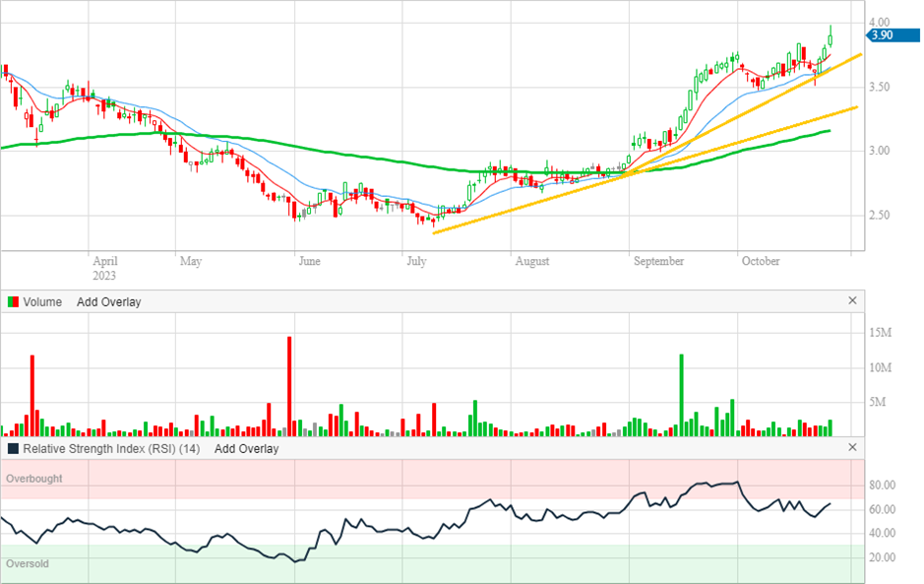
Task: Click the April 2023 date axis label
Action: coord(105,268)
